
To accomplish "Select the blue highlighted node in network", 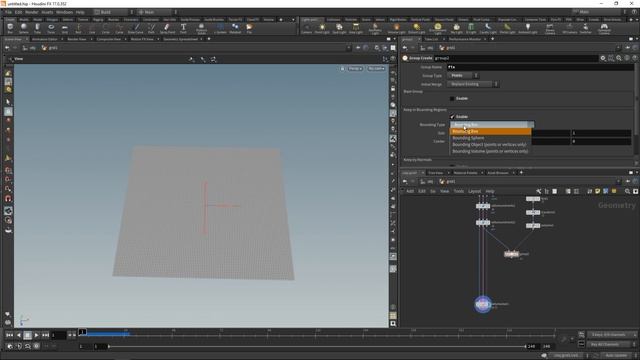I will [x=483, y=304].
